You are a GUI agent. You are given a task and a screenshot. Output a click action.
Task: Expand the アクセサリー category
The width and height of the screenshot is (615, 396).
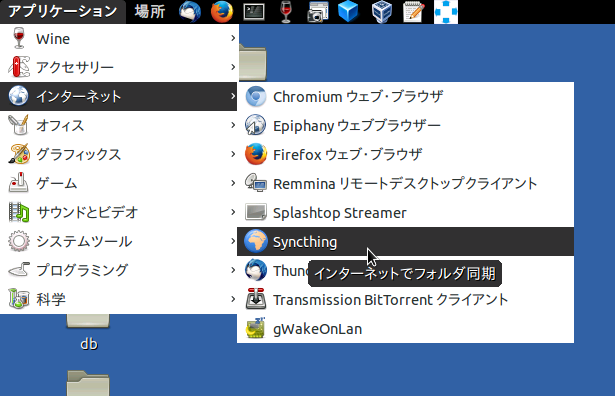point(118,67)
